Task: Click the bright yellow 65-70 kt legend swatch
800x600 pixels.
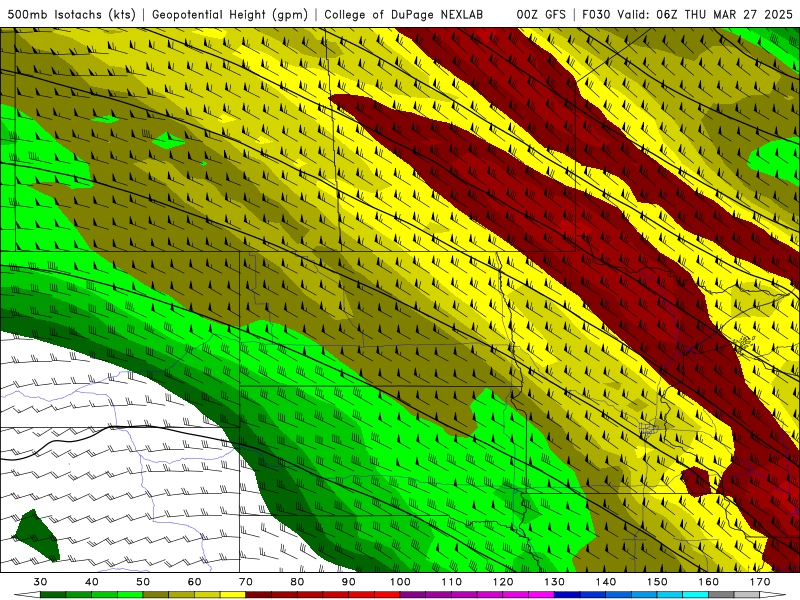Action: pos(233,595)
